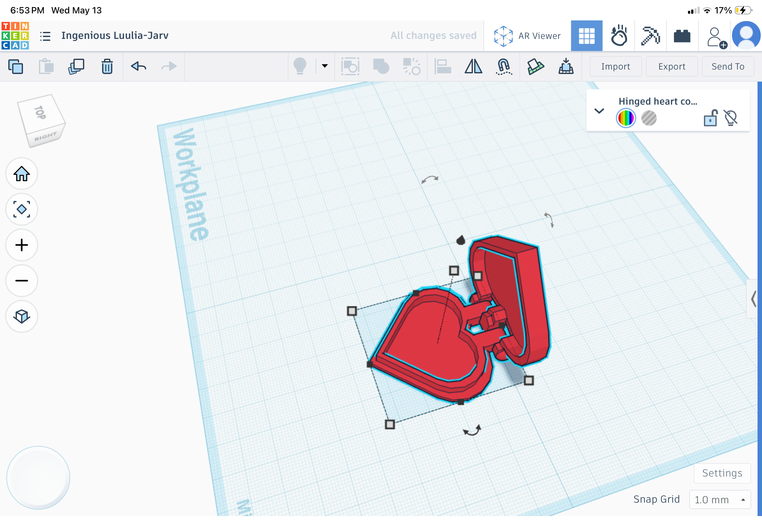Select the Copy tool
Viewport: 762px width, 532px height.
click(15, 66)
